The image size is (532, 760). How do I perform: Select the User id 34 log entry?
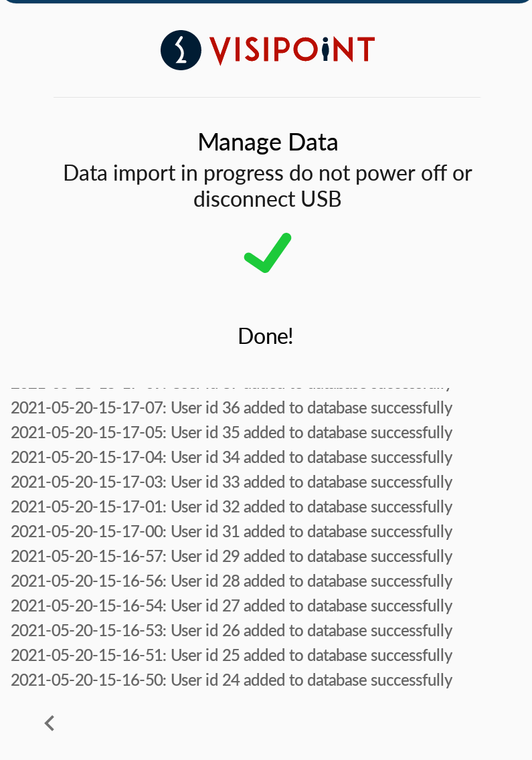[x=232, y=457]
